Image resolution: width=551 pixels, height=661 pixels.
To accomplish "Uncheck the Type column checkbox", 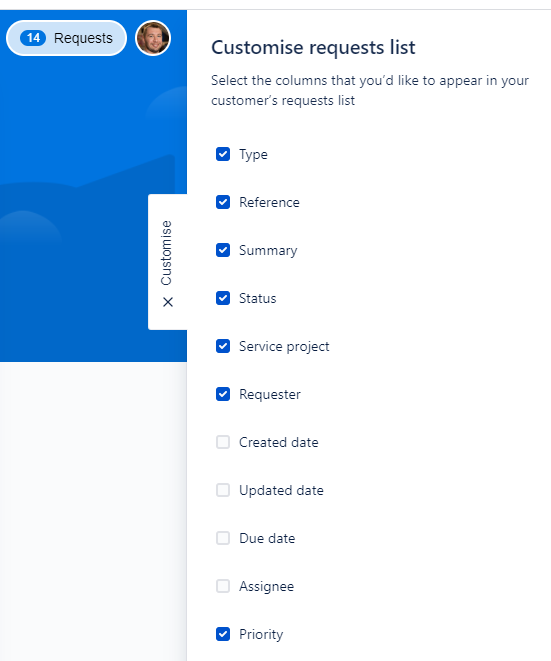I will 223,154.
